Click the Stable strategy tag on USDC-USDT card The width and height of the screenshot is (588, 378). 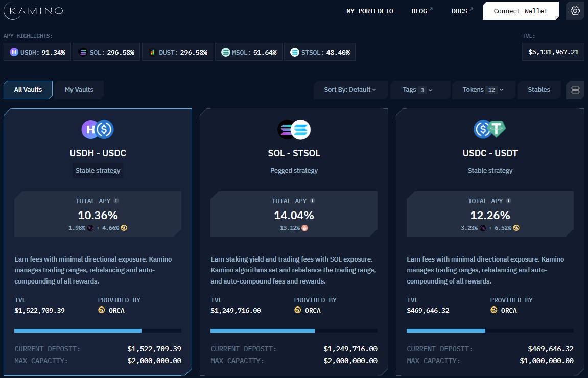click(490, 170)
